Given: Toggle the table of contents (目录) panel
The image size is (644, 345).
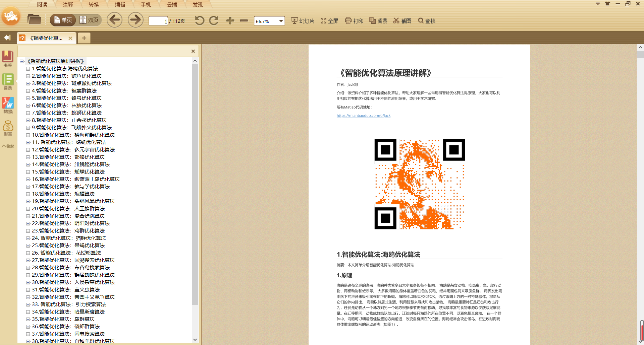Looking at the screenshot, I should [8, 82].
